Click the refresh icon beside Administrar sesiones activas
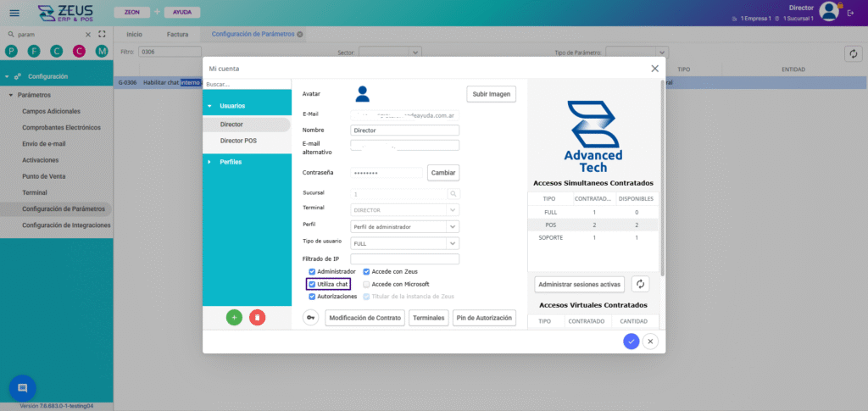The width and height of the screenshot is (868, 411). pos(640,284)
